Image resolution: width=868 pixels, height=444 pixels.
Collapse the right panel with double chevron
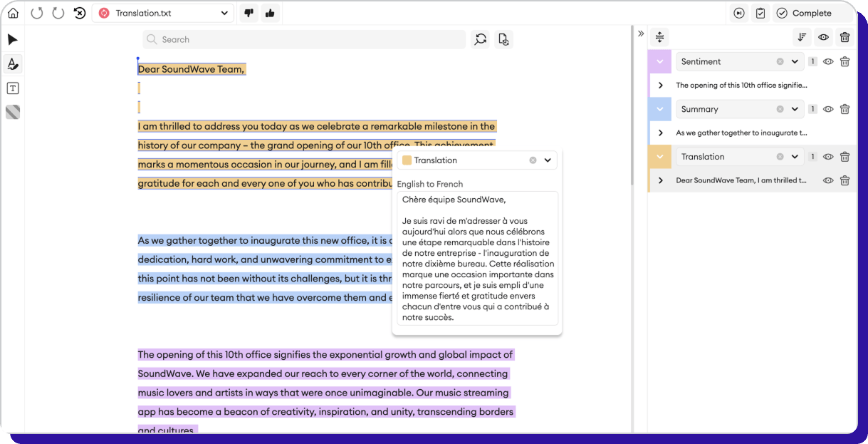click(641, 33)
